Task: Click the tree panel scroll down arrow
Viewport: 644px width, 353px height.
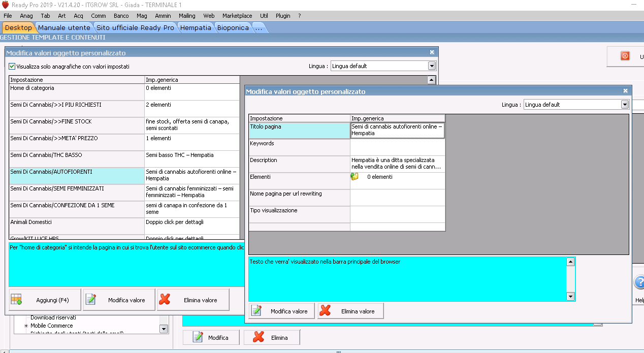Action: click(164, 329)
